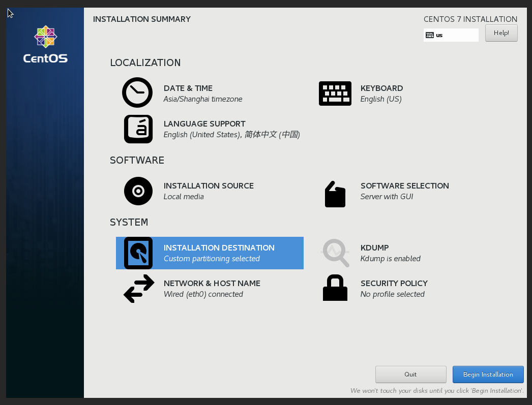Click the Quit button
The image size is (532, 405).
click(x=410, y=375)
